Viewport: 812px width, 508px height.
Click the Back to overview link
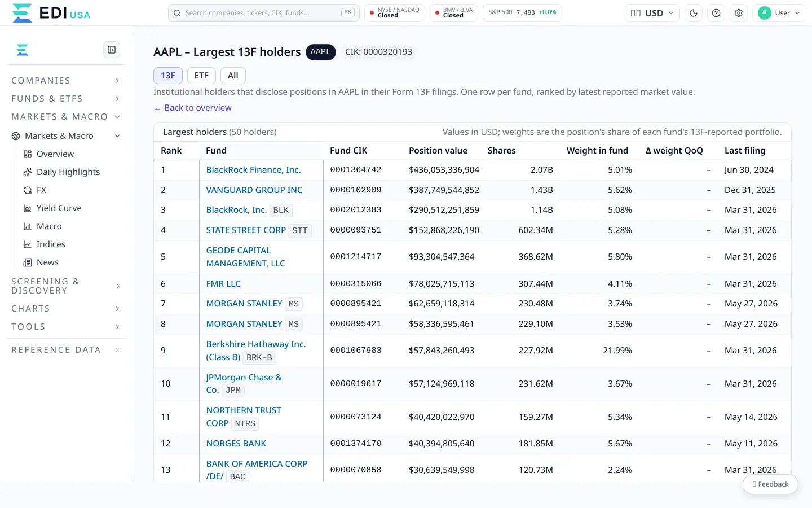tap(193, 108)
